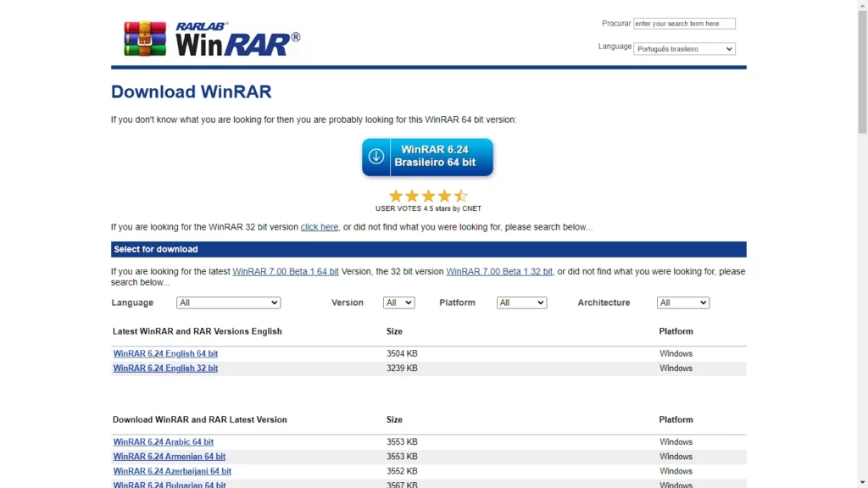Download WinRAR 6.24 English 32 bit
868x488 pixels.
click(x=165, y=369)
